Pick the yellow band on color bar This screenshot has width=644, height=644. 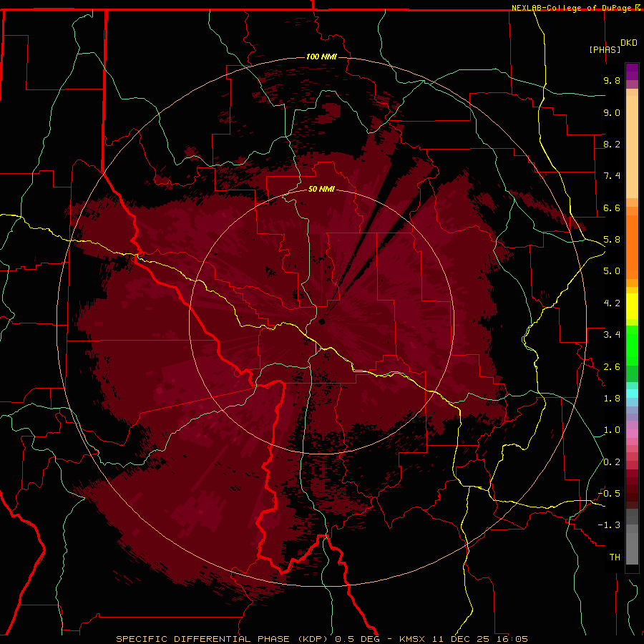(x=632, y=306)
